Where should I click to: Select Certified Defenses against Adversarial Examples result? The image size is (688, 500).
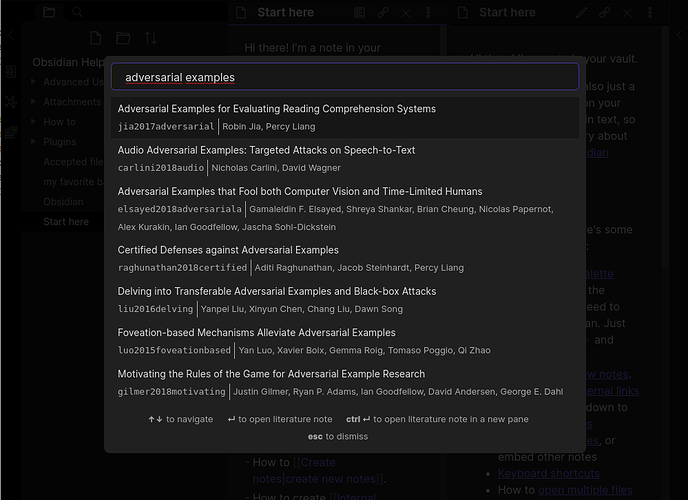[345, 259]
